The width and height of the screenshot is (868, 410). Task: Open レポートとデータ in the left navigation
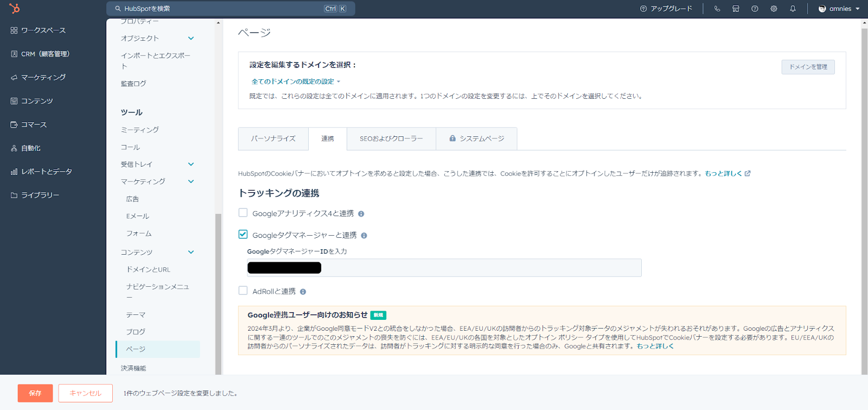tap(41, 172)
